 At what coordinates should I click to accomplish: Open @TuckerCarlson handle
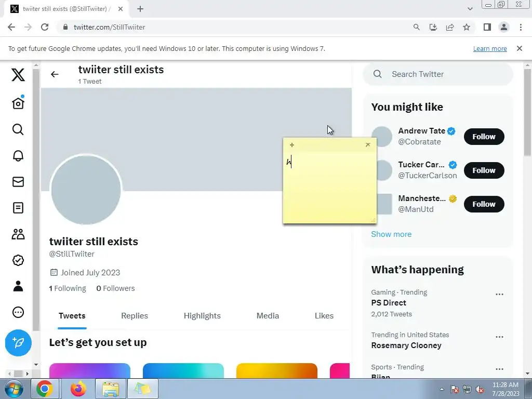click(x=428, y=176)
